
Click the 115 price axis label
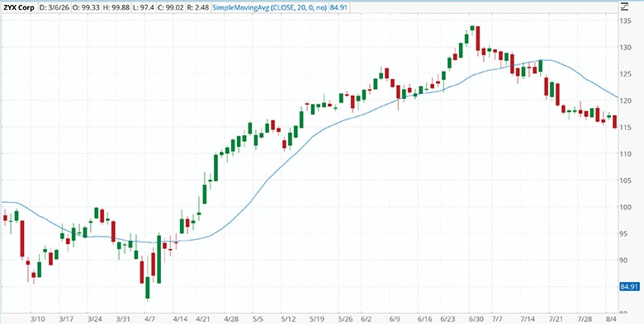[x=626, y=127]
